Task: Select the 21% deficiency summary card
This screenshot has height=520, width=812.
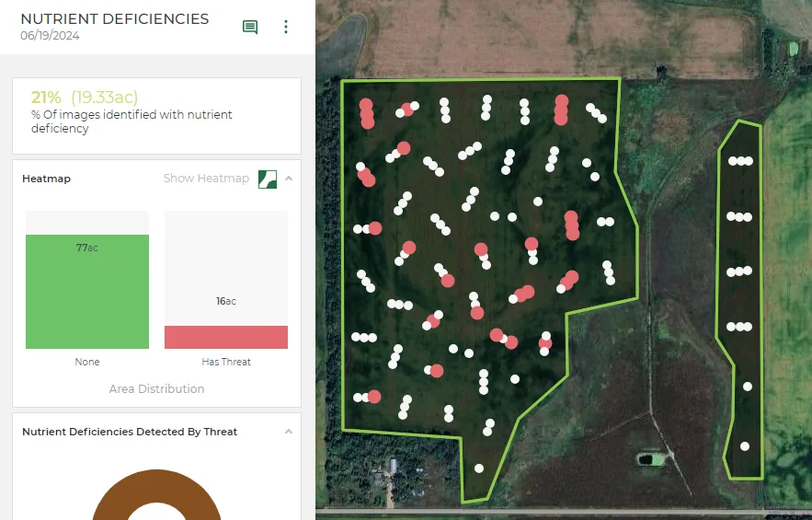Action: coord(156,116)
